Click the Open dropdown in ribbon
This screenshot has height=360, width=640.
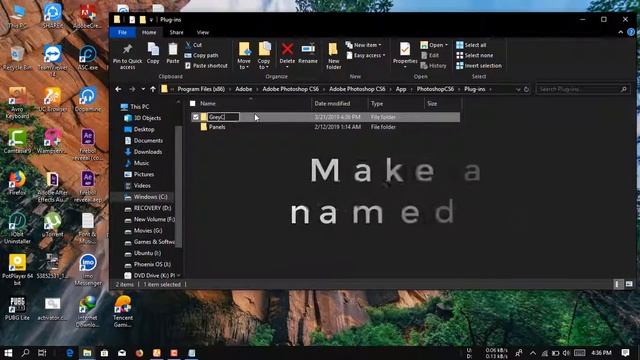click(x=434, y=45)
